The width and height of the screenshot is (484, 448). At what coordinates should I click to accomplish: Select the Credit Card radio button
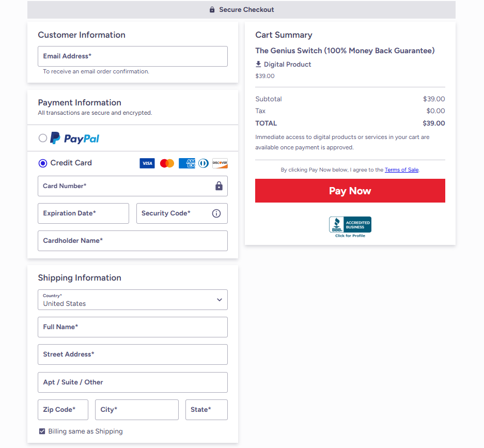(x=43, y=163)
